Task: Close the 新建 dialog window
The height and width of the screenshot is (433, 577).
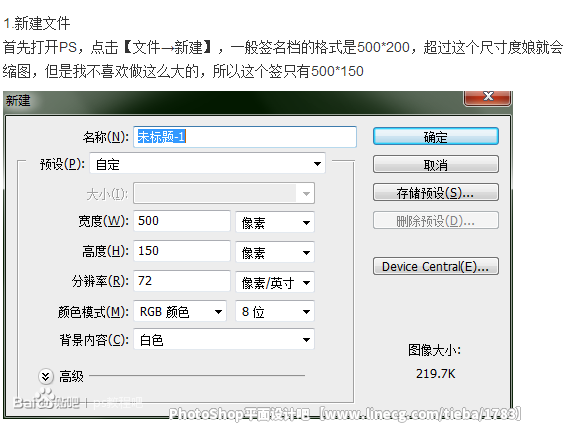Action: [488, 97]
